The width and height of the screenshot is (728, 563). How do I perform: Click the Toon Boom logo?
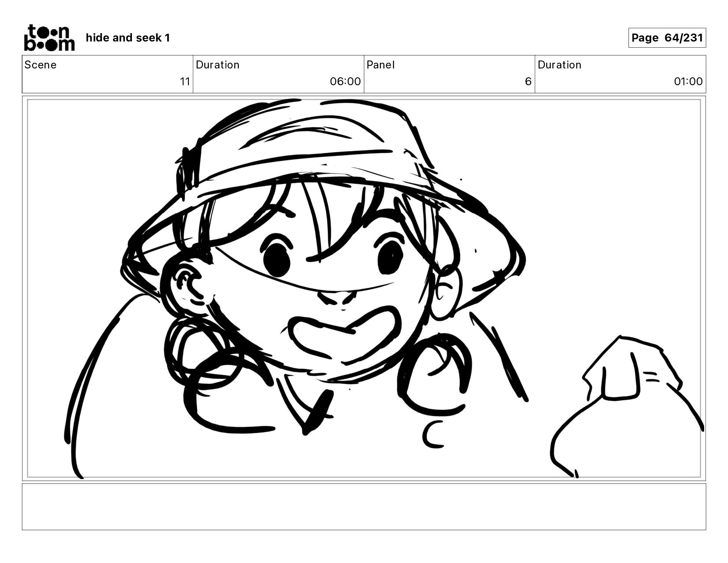(x=49, y=38)
